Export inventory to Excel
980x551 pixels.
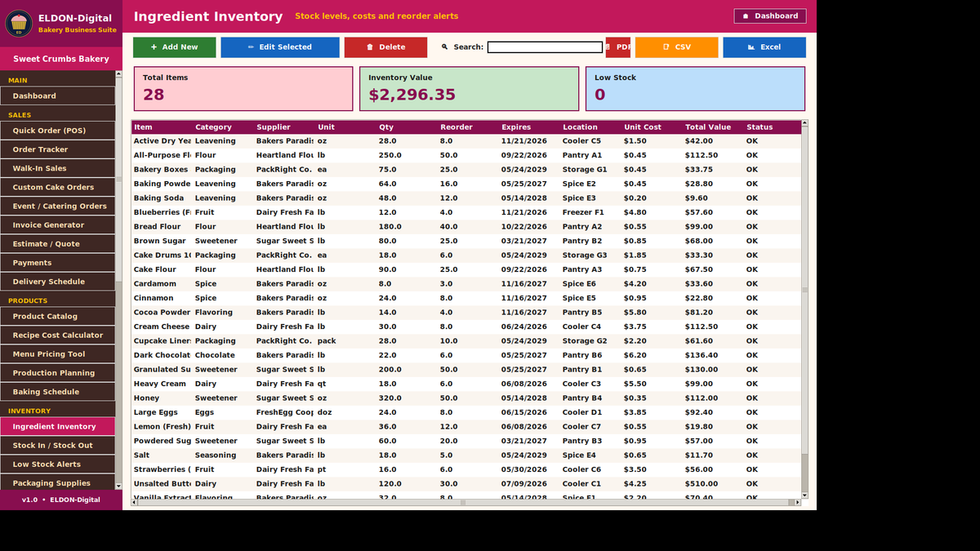[x=764, y=47]
